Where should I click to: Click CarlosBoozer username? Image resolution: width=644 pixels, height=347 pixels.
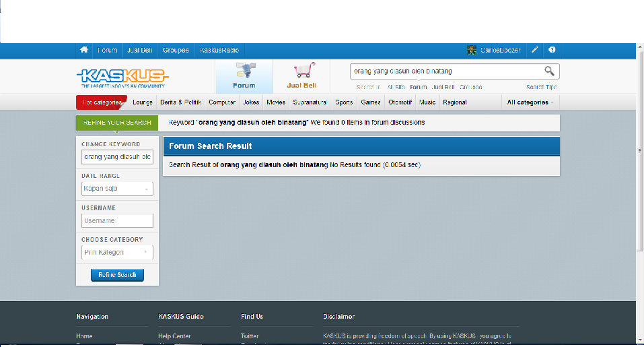(500, 50)
